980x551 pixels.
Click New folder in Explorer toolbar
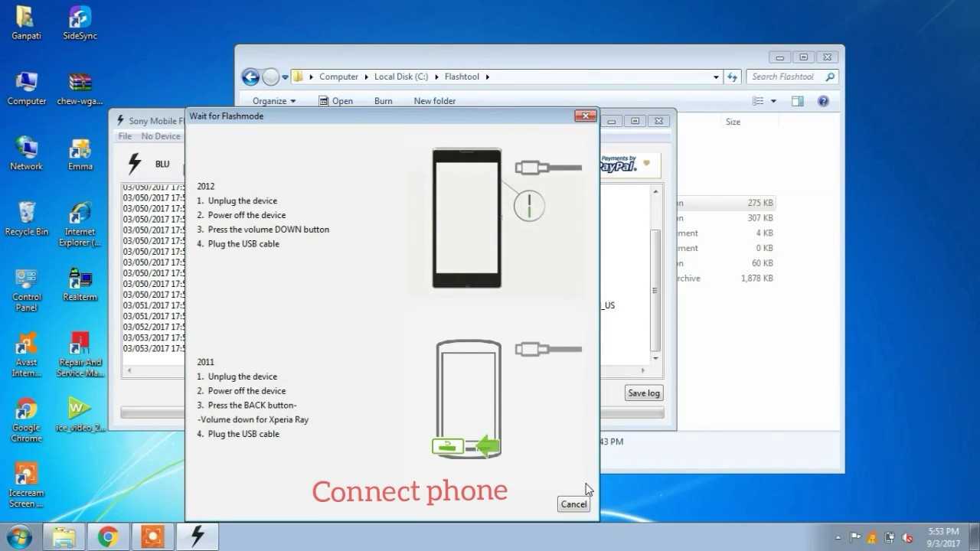pos(435,101)
